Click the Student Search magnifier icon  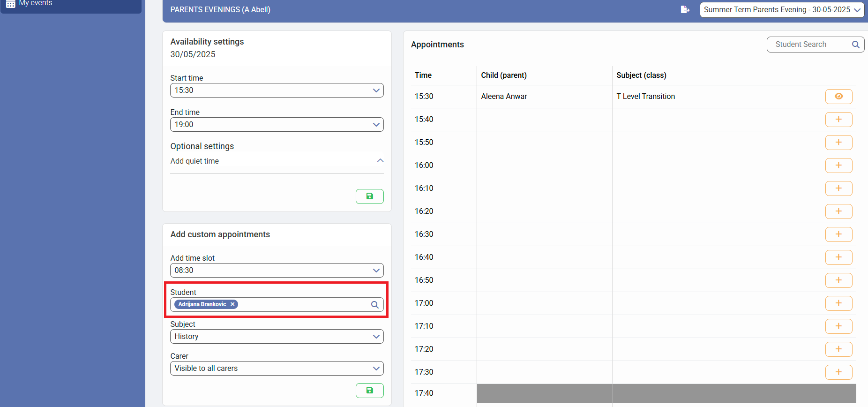[855, 45]
